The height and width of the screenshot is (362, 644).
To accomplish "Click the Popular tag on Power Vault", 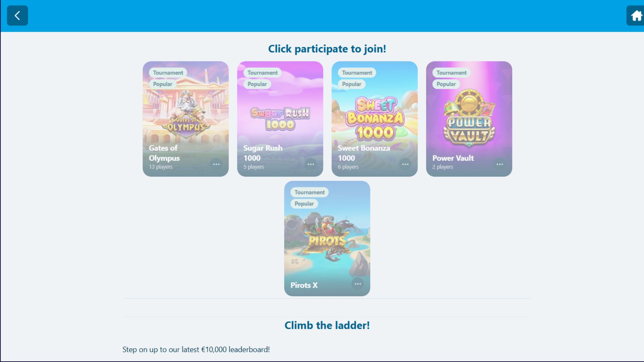I will tap(446, 84).
